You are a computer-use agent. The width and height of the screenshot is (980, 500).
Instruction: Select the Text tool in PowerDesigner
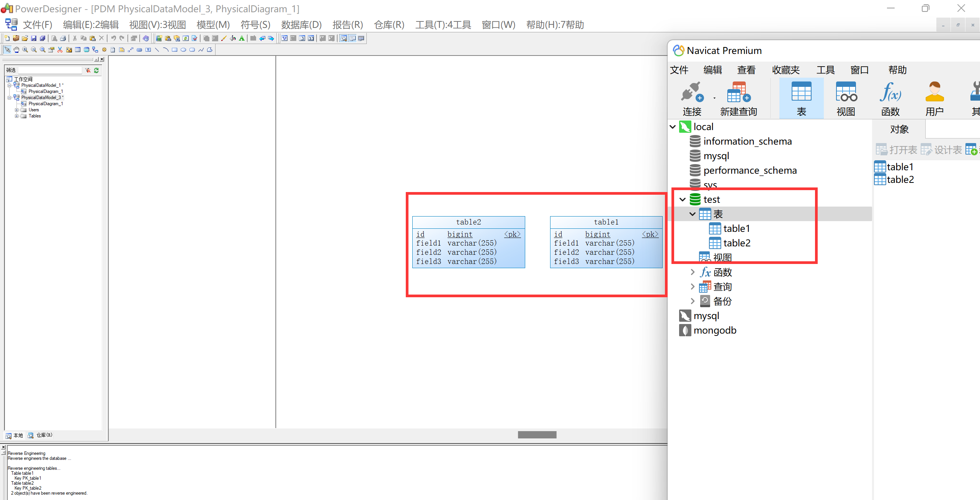click(x=148, y=50)
